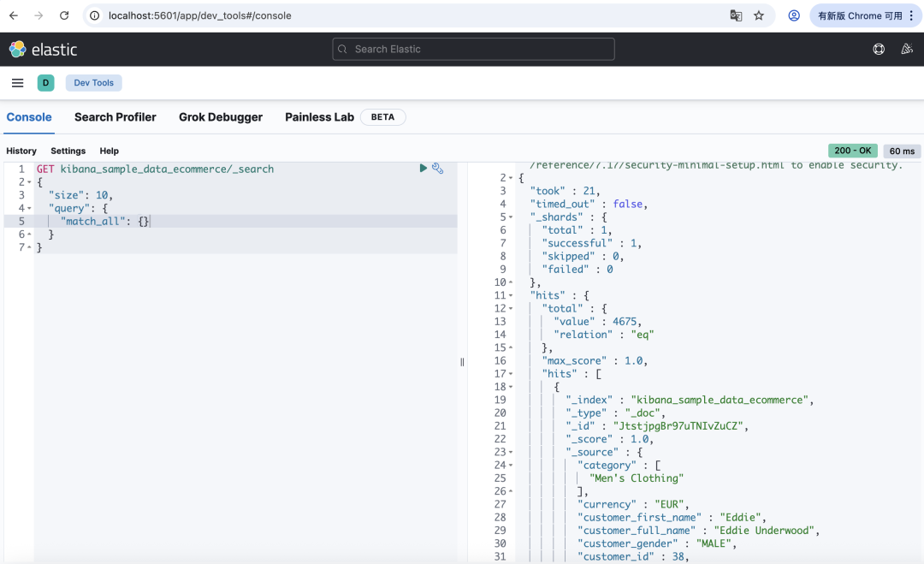
Task: Click the green D space avatar
Action: [x=46, y=83]
